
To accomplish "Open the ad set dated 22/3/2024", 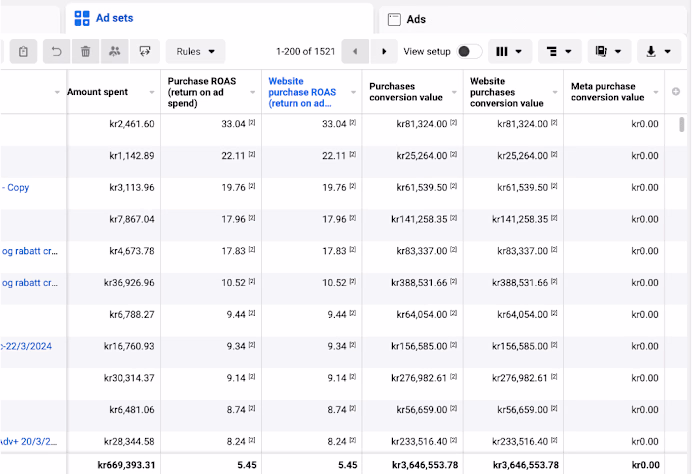I will coord(29,346).
